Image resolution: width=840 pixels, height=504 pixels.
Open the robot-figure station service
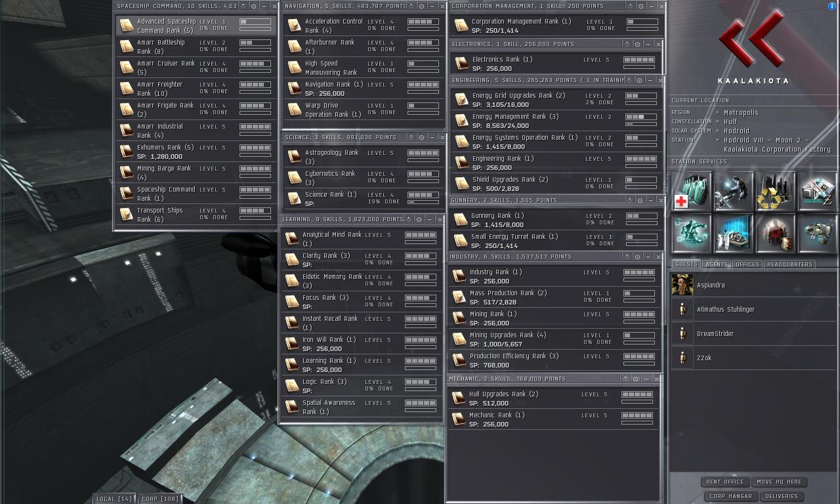click(x=692, y=234)
